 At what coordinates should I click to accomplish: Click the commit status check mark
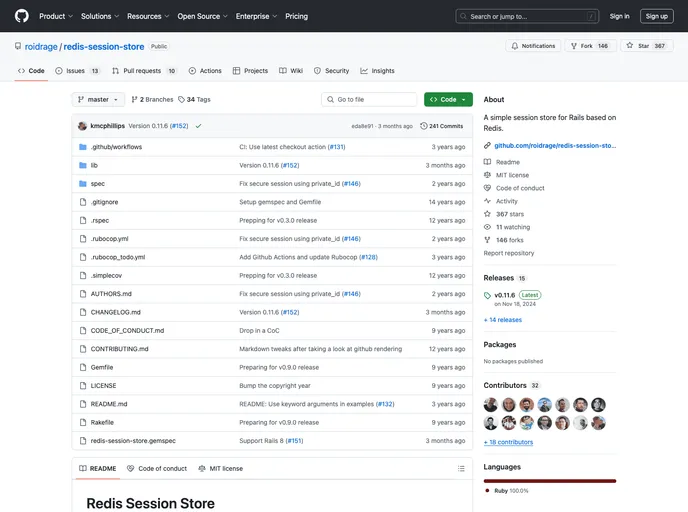coord(198,126)
